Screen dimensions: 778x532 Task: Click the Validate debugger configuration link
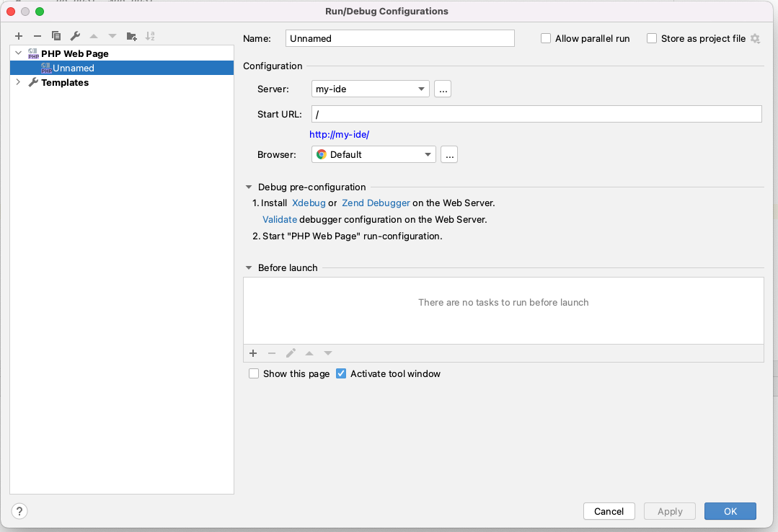pyautogui.click(x=280, y=219)
